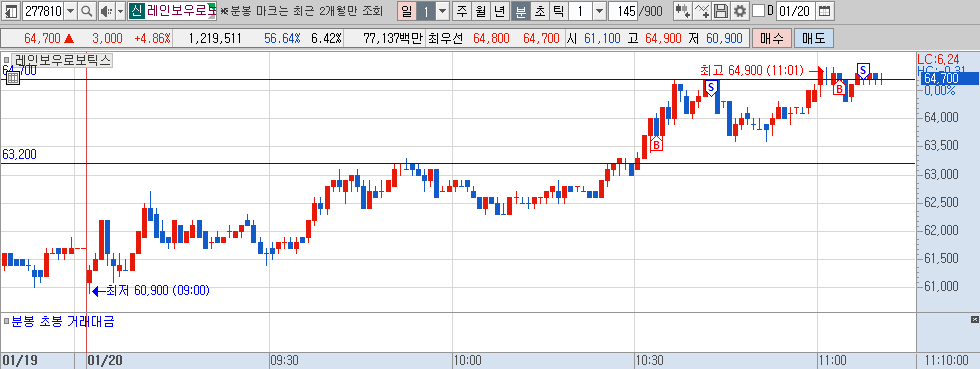980x369 pixels.
Task: Click the LC:6.24 indicator text
Action: point(939,59)
